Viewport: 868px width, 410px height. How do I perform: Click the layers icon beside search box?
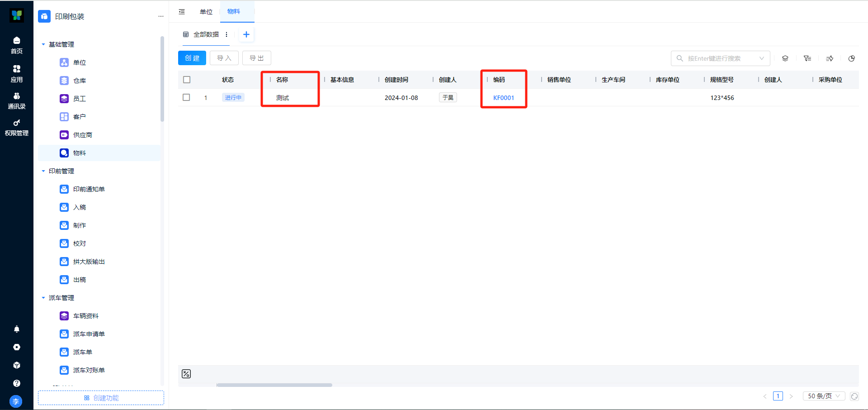(x=785, y=58)
